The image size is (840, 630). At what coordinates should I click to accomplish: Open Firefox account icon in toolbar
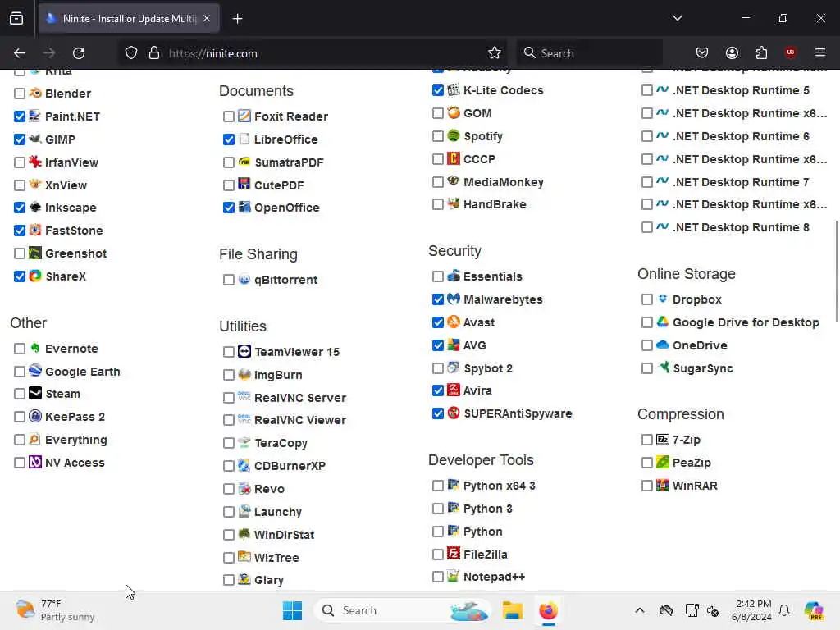pyautogui.click(x=732, y=52)
